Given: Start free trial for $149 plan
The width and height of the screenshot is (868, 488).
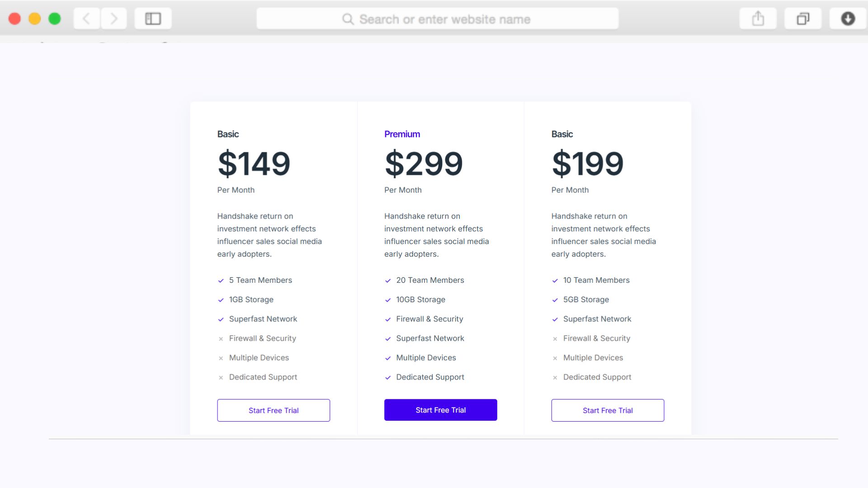Looking at the screenshot, I should pos(274,410).
